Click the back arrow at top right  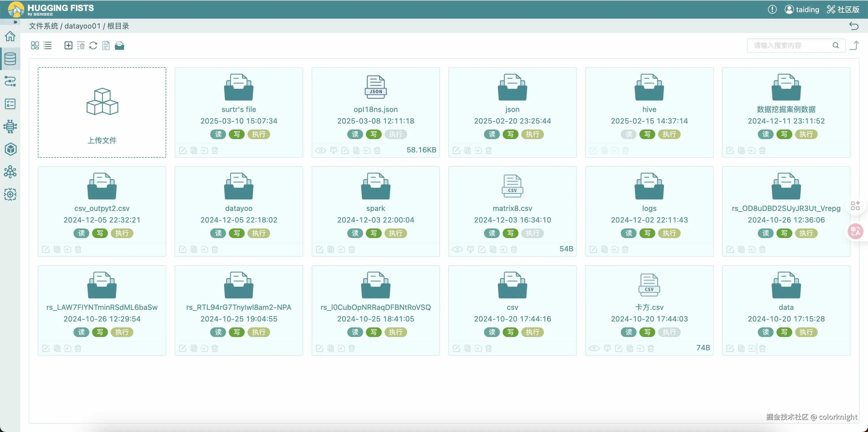tap(854, 26)
